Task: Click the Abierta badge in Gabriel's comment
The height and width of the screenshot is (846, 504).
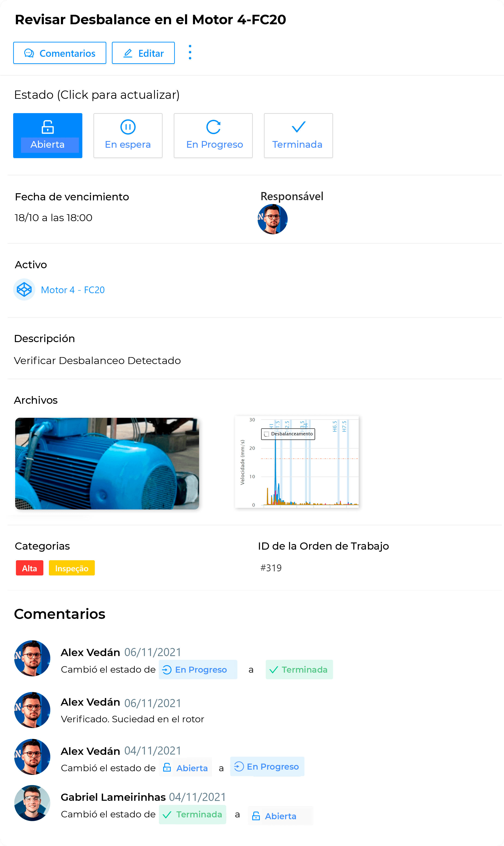Action: [x=280, y=816]
